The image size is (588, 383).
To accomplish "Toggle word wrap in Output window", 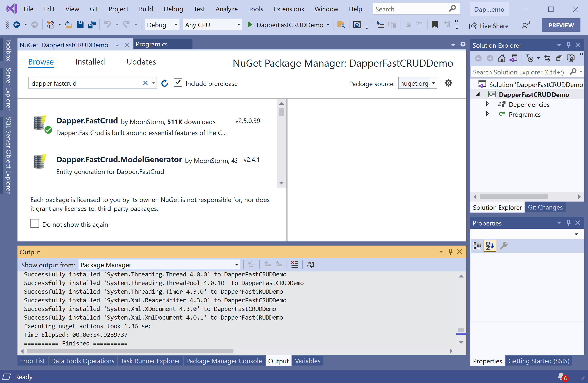I will [310, 265].
